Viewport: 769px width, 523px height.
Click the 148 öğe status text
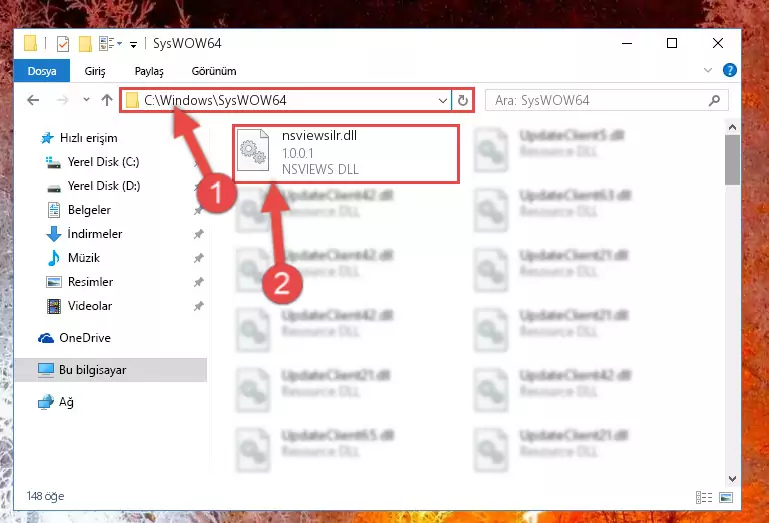[x=45, y=497]
